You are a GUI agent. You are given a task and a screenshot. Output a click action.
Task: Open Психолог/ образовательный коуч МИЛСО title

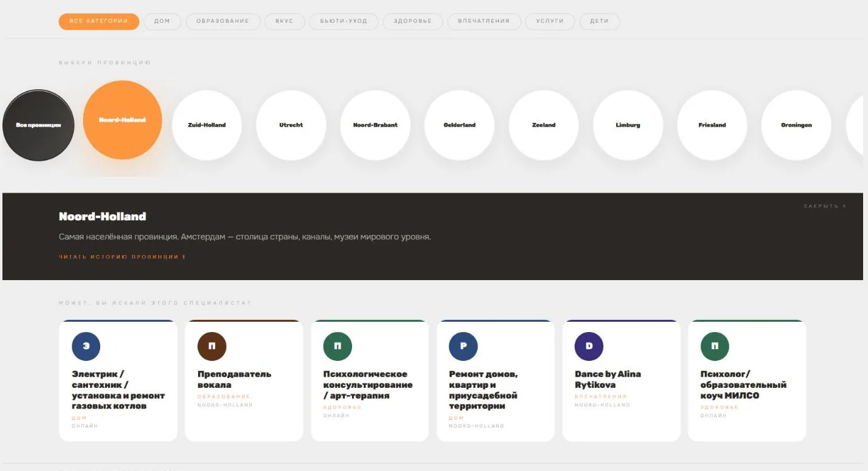point(743,385)
